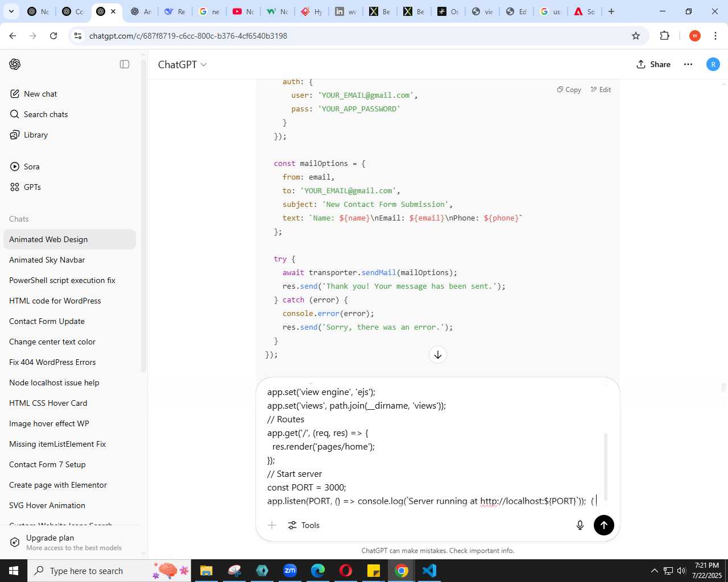Open the Animated Web Design chat

click(69, 239)
